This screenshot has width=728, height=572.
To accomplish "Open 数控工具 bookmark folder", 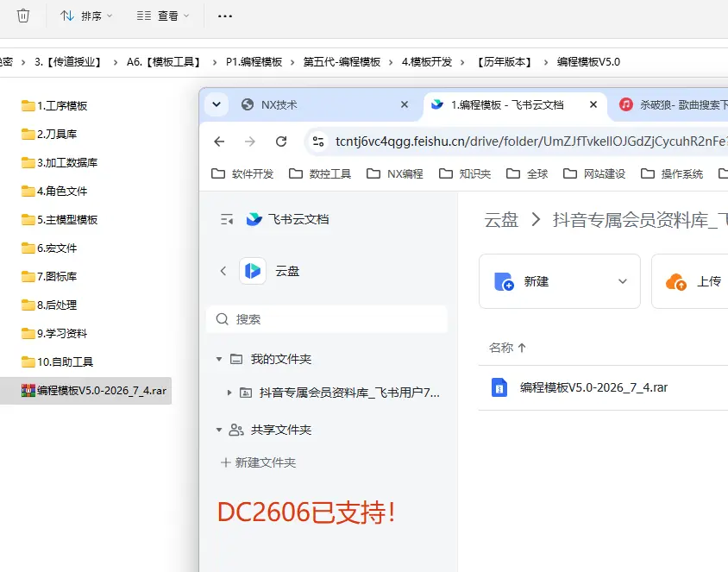I will [320, 173].
